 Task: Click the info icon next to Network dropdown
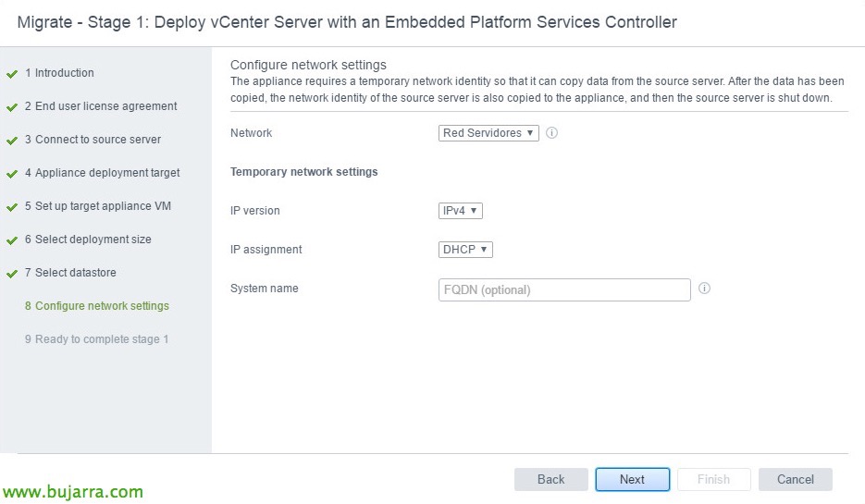click(552, 133)
